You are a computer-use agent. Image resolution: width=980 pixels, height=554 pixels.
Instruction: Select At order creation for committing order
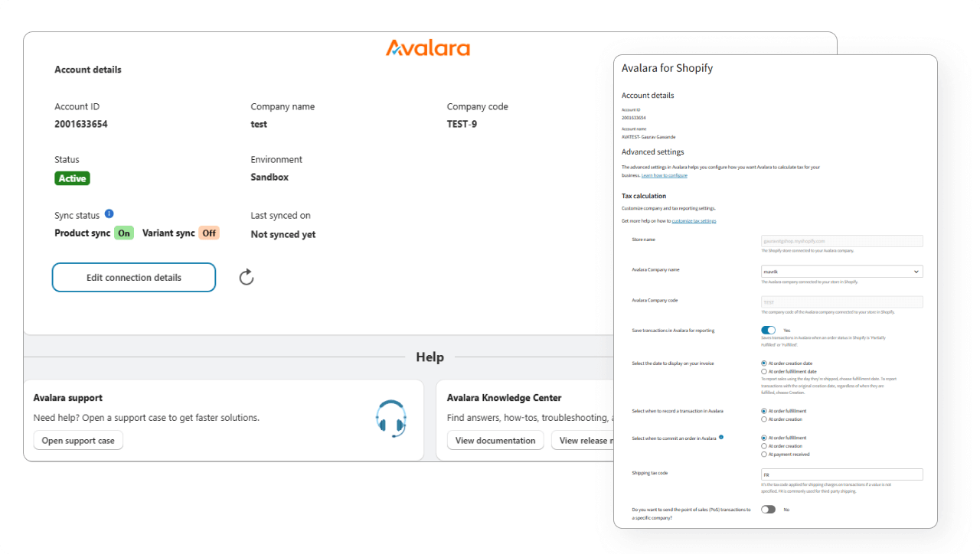pyautogui.click(x=764, y=446)
